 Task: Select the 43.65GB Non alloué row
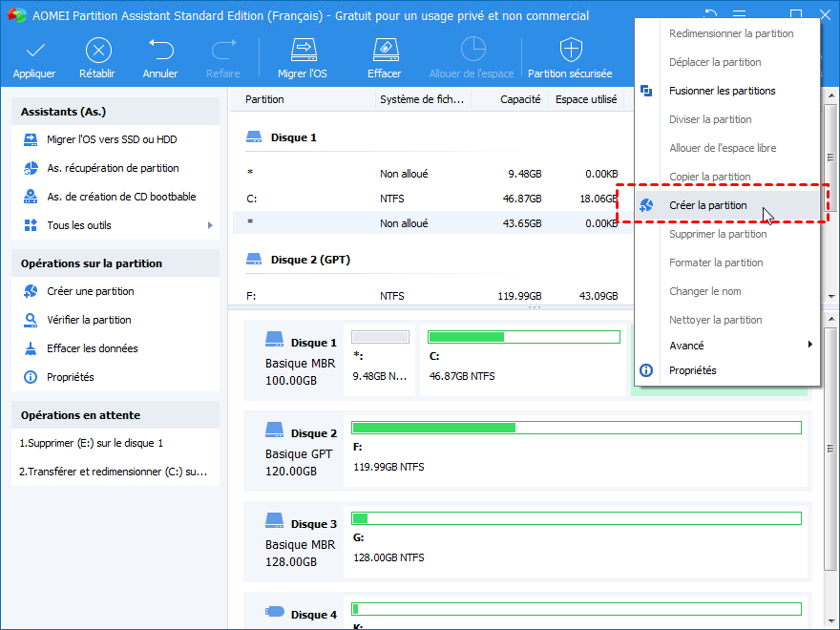(430, 222)
